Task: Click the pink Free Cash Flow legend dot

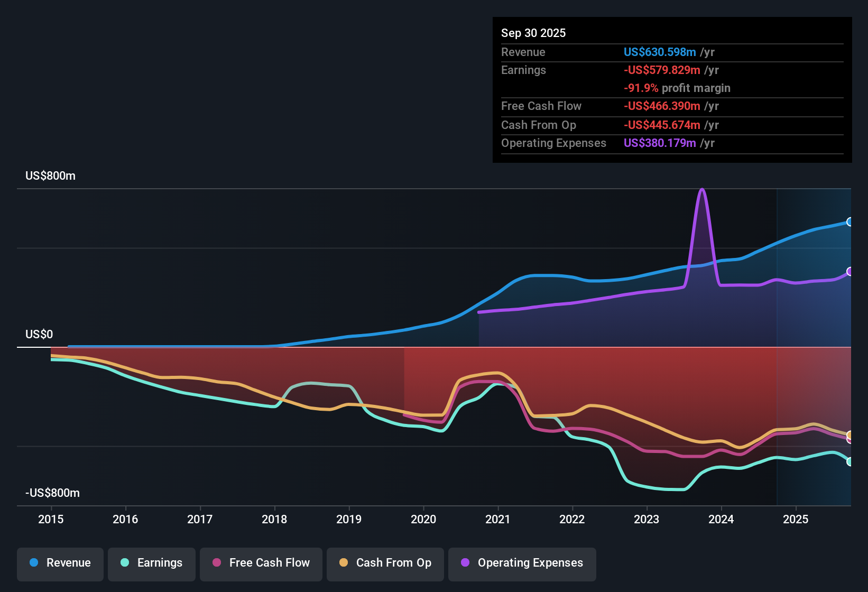Action: [x=216, y=563]
